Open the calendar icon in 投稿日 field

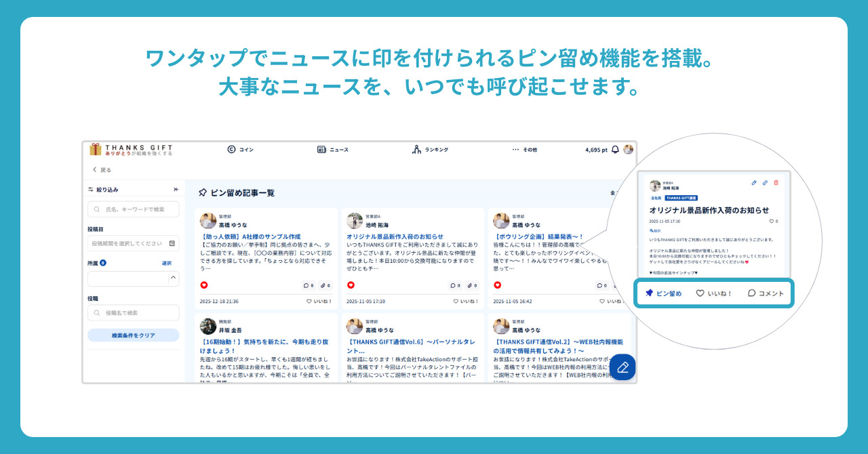coord(173,243)
